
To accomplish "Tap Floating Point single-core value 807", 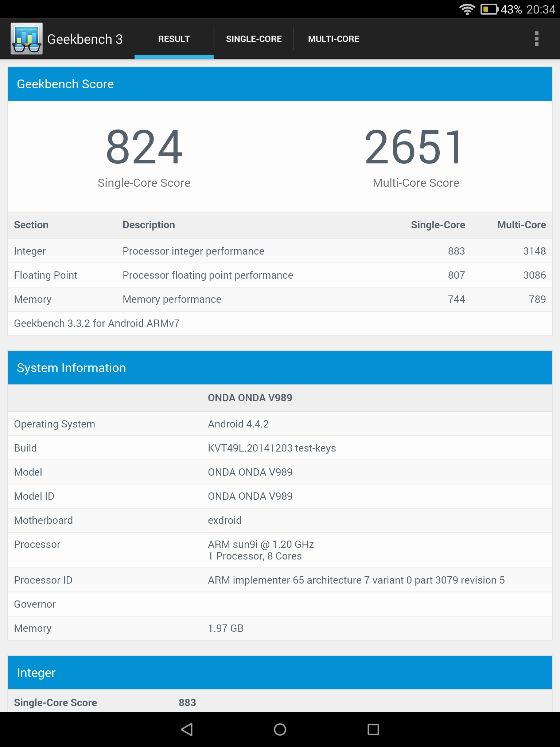I will 456,275.
